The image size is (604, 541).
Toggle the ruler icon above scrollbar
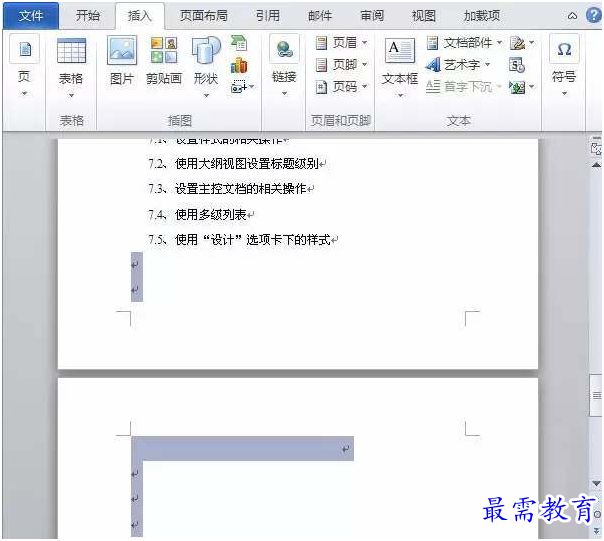(596, 148)
